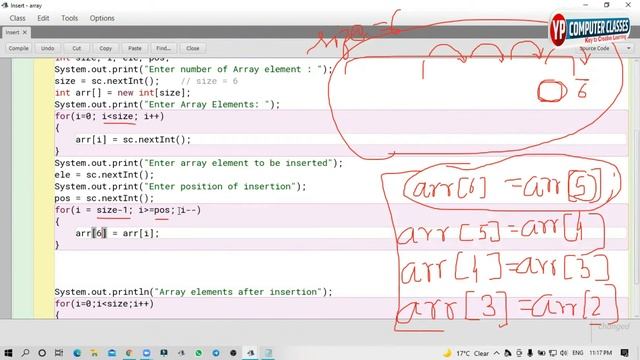The image size is (640, 360).
Task: Click the 11:17 PM clock
Action: pyautogui.click(x=600, y=353)
